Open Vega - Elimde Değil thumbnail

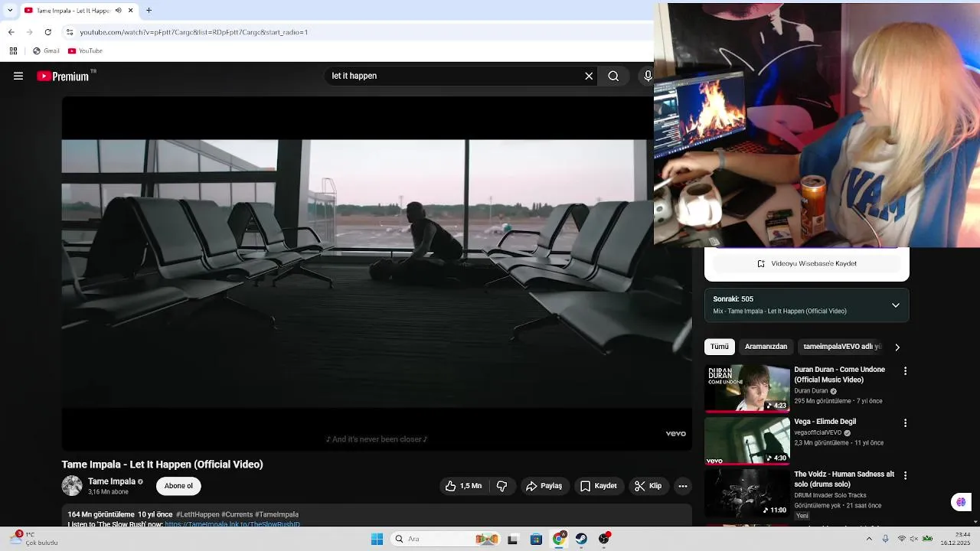click(747, 441)
